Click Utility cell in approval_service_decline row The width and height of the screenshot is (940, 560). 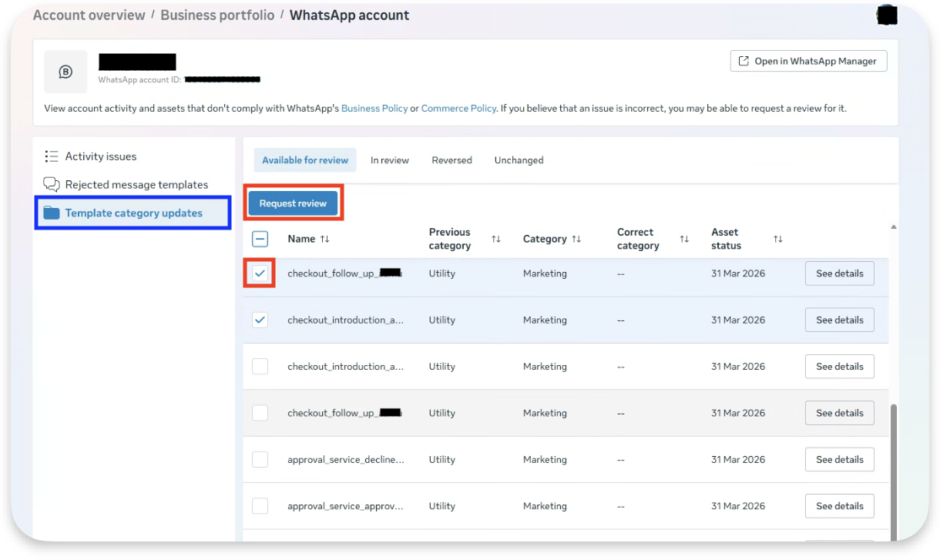click(442, 459)
